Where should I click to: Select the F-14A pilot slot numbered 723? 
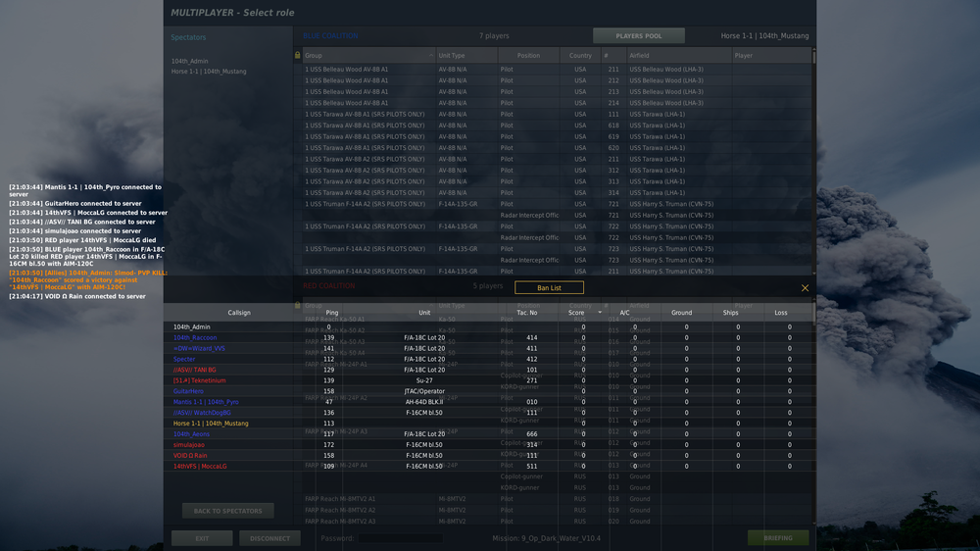click(557, 249)
